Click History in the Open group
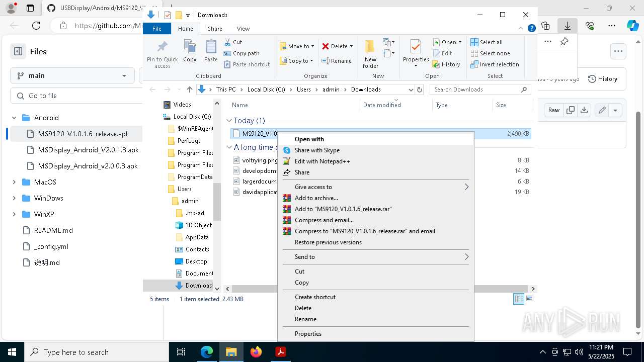Screen dimensions: 644x362 [x=446, y=64]
